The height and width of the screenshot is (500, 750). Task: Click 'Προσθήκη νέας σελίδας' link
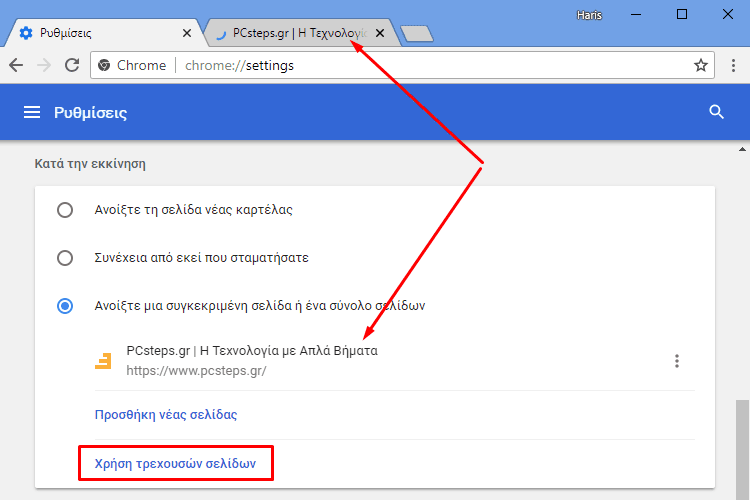(165, 414)
